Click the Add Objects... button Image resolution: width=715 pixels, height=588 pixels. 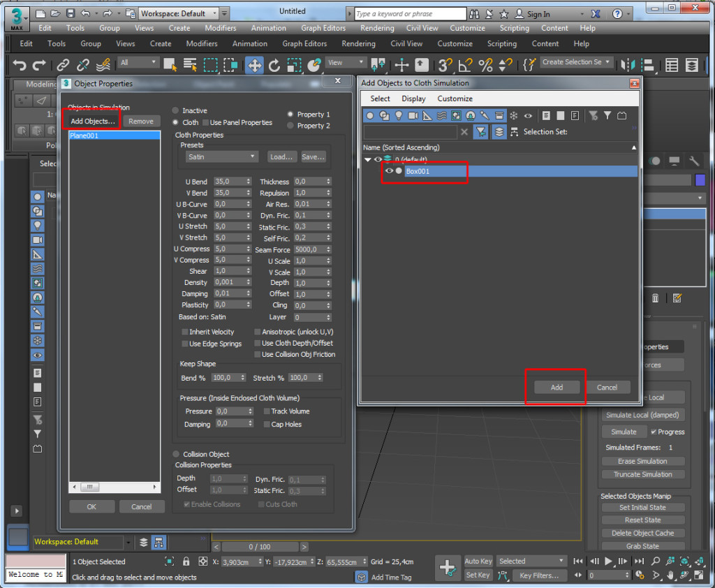93,121
